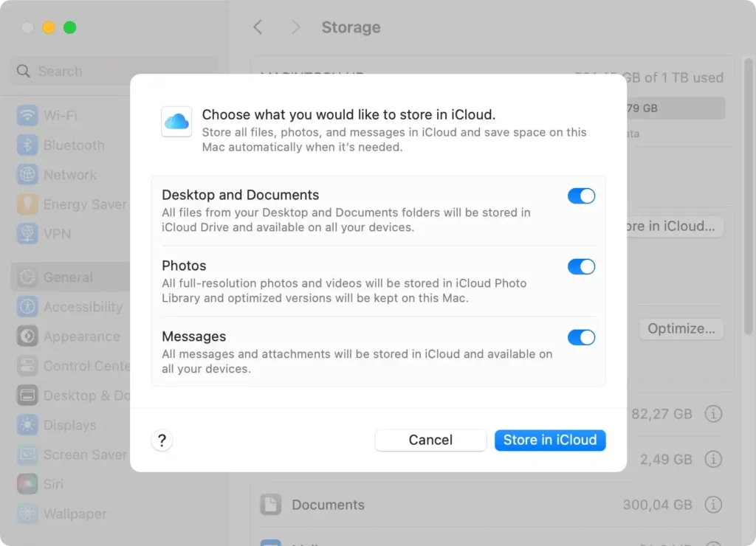The height and width of the screenshot is (546, 756).
Task: Select the Bluetooth sidebar icon
Action: 27,145
